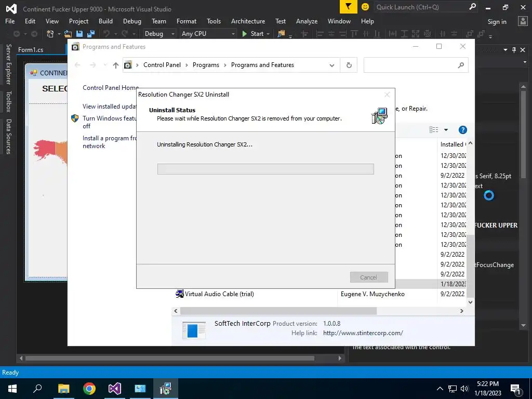
Task: Open the Toolbox side tab
Action: point(8,101)
